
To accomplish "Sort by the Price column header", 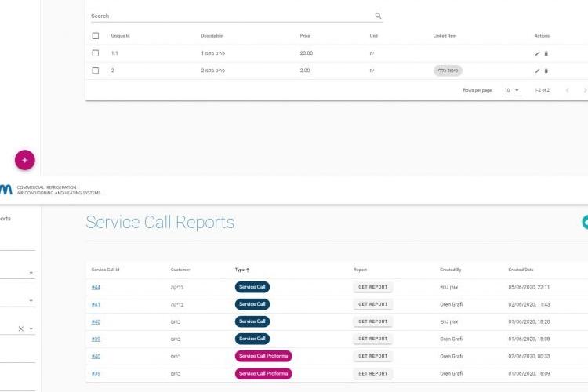I will (305, 36).
